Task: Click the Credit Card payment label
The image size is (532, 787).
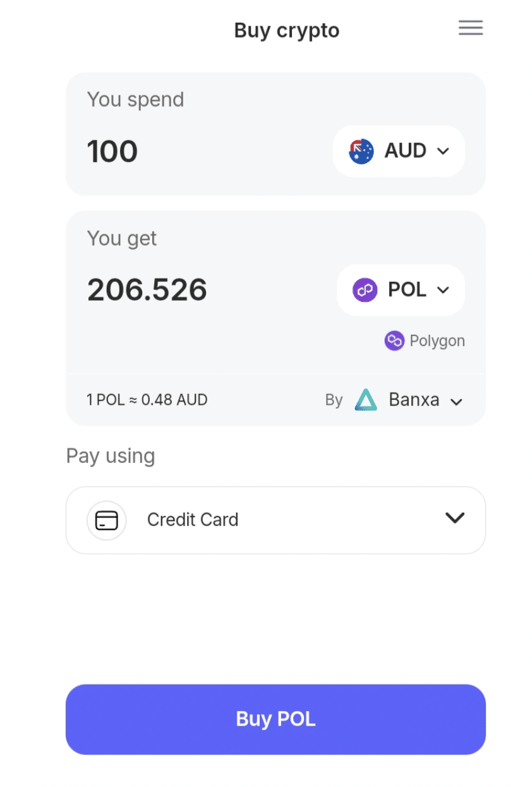Action: (x=193, y=520)
